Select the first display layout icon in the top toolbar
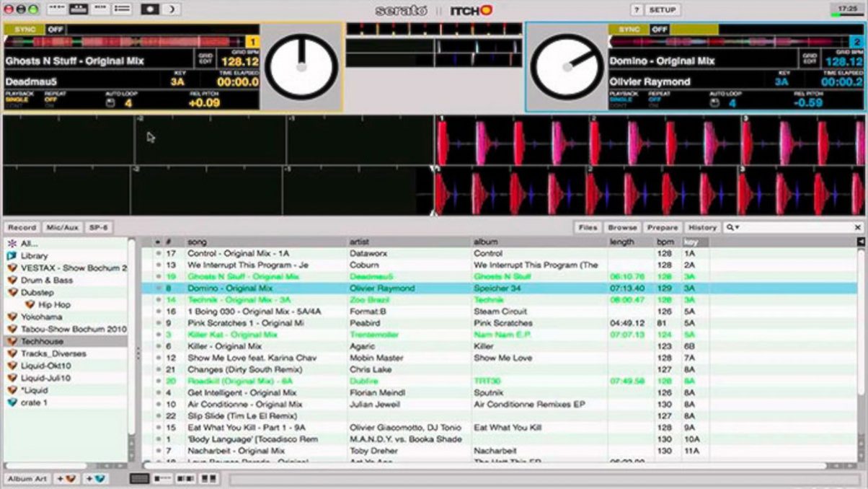This screenshot has width=868, height=489. (x=57, y=9)
